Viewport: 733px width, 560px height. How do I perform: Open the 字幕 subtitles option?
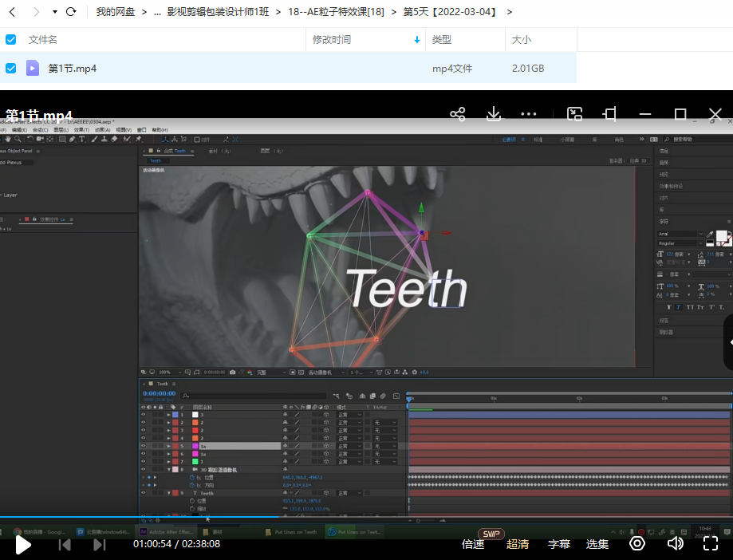pyautogui.click(x=559, y=544)
